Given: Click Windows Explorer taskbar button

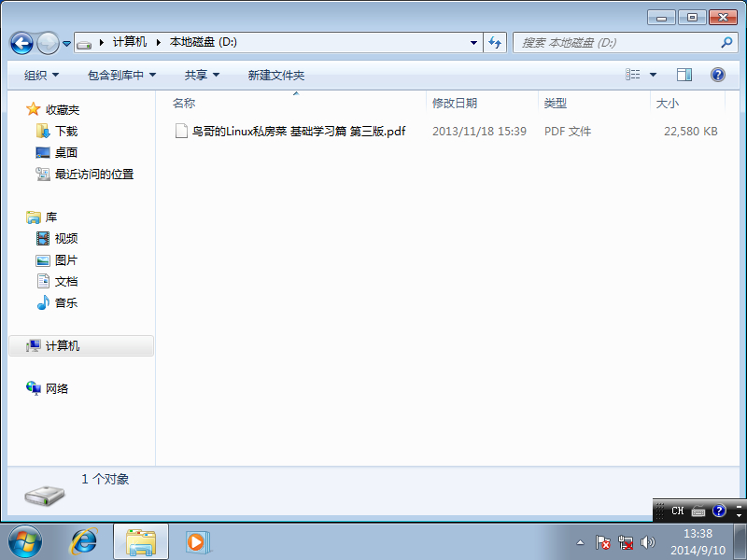Looking at the screenshot, I should pyautogui.click(x=141, y=542).
